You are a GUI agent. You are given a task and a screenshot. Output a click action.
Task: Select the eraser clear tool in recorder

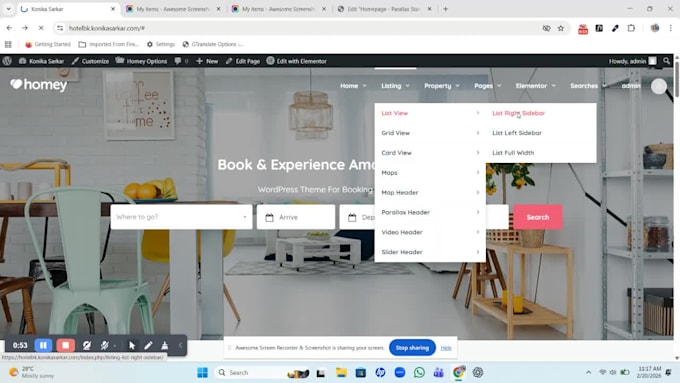(x=164, y=345)
